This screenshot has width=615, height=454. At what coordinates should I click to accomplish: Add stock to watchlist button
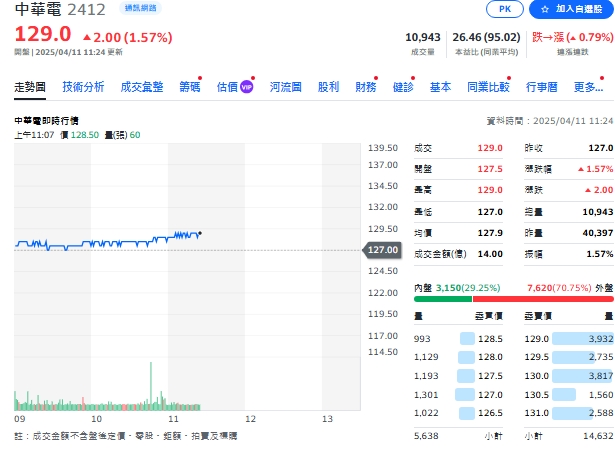pyautogui.click(x=572, y=9)
